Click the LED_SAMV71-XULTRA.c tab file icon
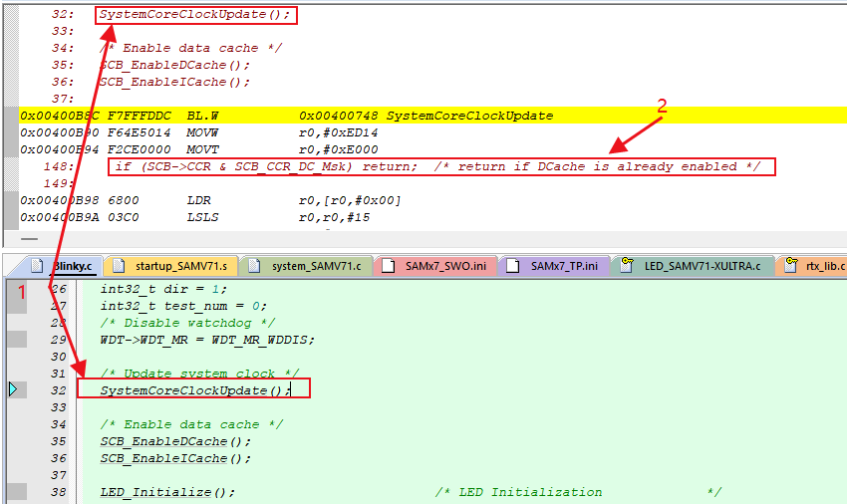Image resolution: width=847 pixels, height=504 pixels. [x=628, y=266]
